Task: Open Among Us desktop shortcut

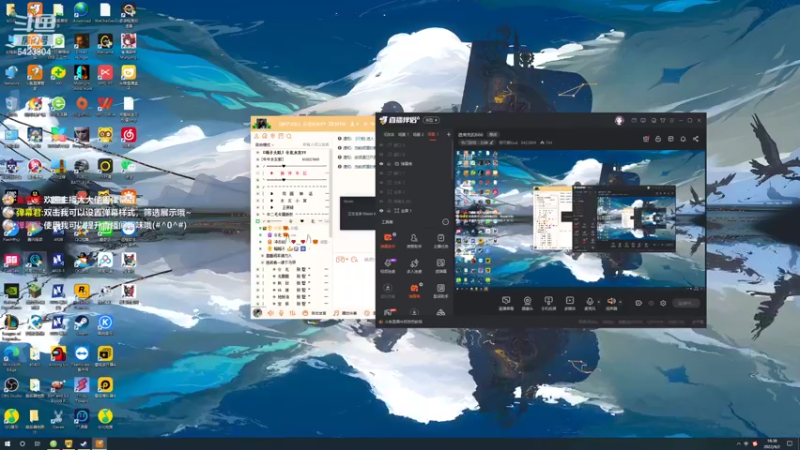Action: coord(58,356)
